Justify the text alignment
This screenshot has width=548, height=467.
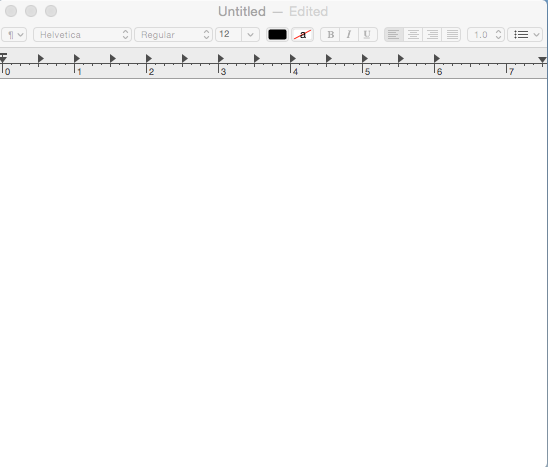click(x=452, y=35)
